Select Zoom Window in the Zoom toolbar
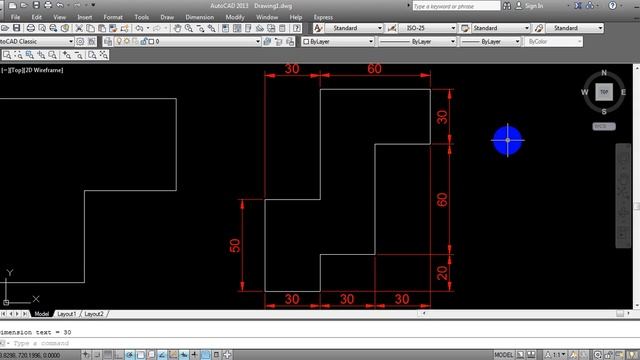This screenshot has height=360, width=640. click(x=7, y=55)
